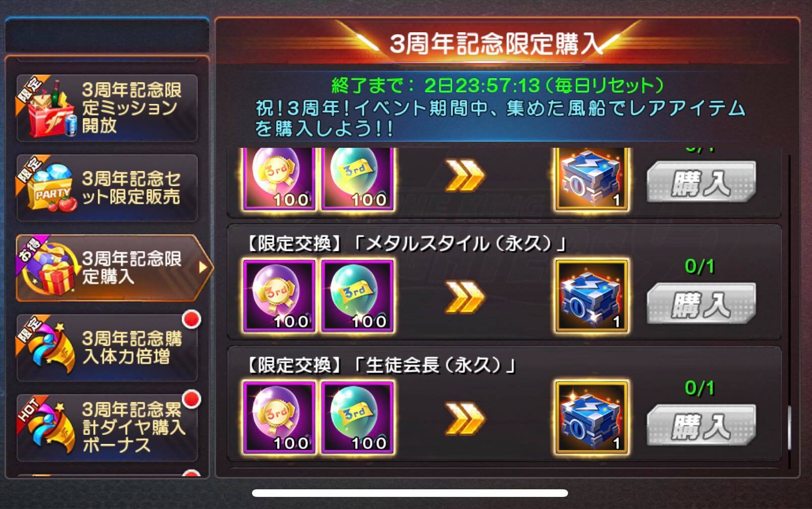Click the arrow on the selected 3周年記念限定購入 tab

(203, 267)
